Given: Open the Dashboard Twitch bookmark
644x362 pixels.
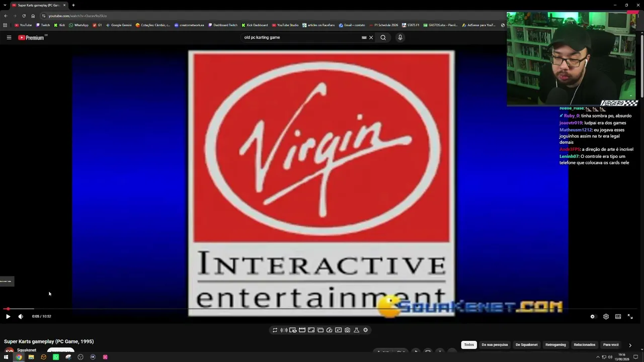Looking at the screenshot, I should pos(222,25).
